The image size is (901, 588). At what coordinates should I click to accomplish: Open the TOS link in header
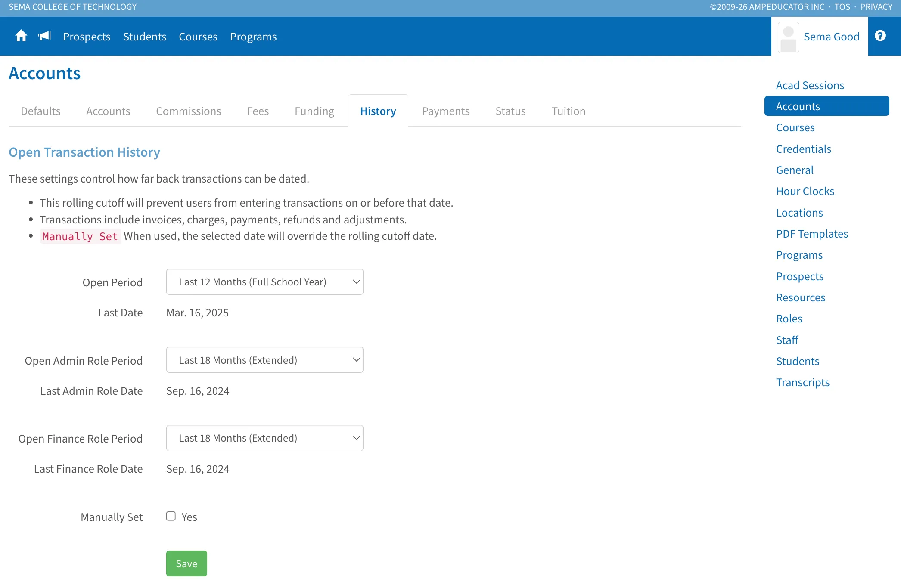842,7
